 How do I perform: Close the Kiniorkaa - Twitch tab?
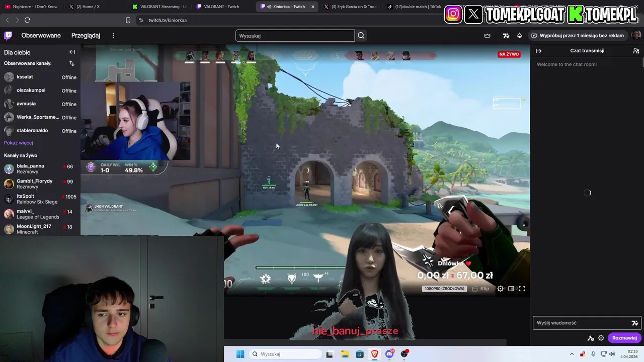point(313,7)
